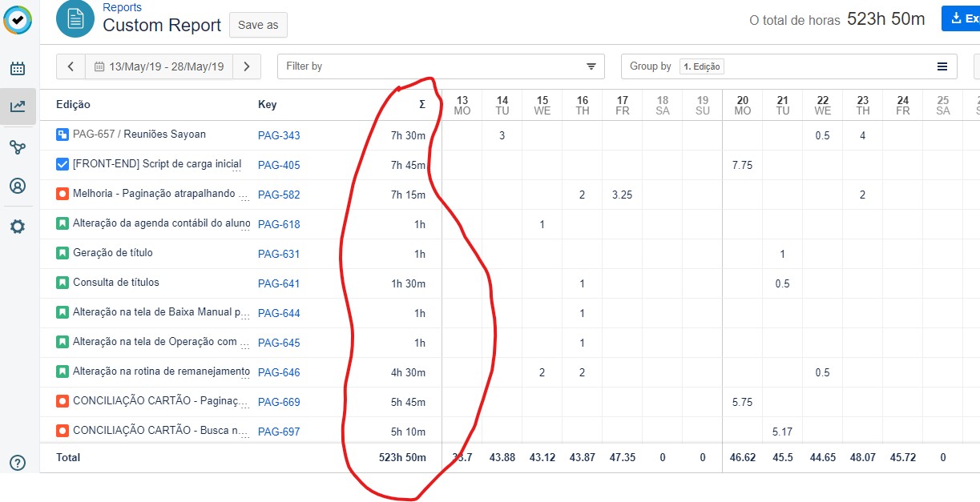Go to previous date range with left arrow
The height and width of the screenshot is (502, 980).
[x=71, y=66]
